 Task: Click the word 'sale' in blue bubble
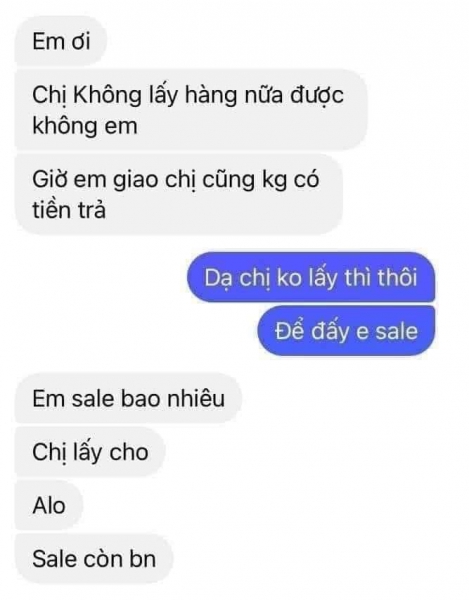tap(396, 331)
